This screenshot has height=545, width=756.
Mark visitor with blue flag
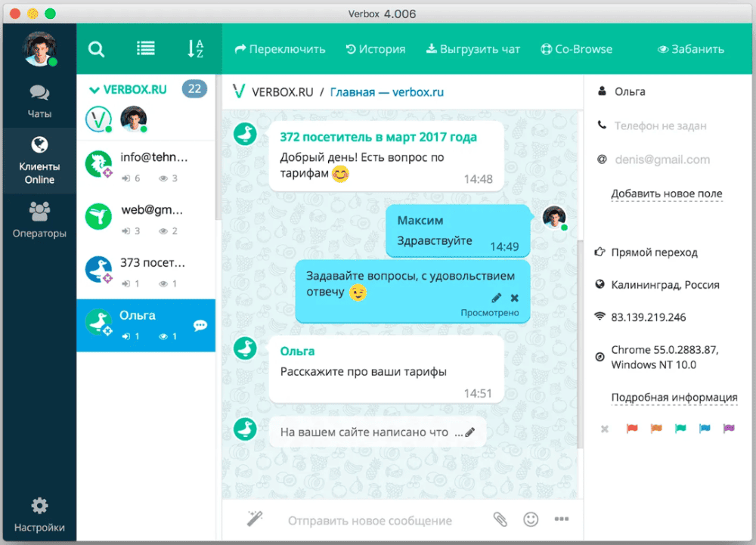705,429
